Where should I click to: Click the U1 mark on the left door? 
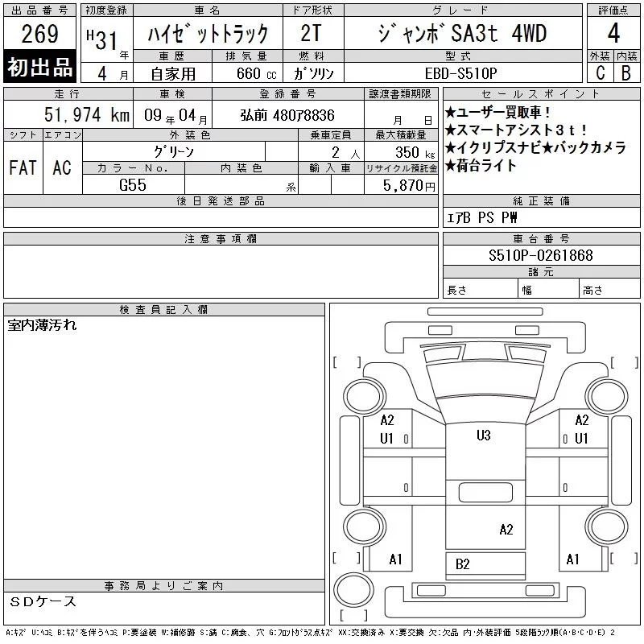[x=386, y=439]
